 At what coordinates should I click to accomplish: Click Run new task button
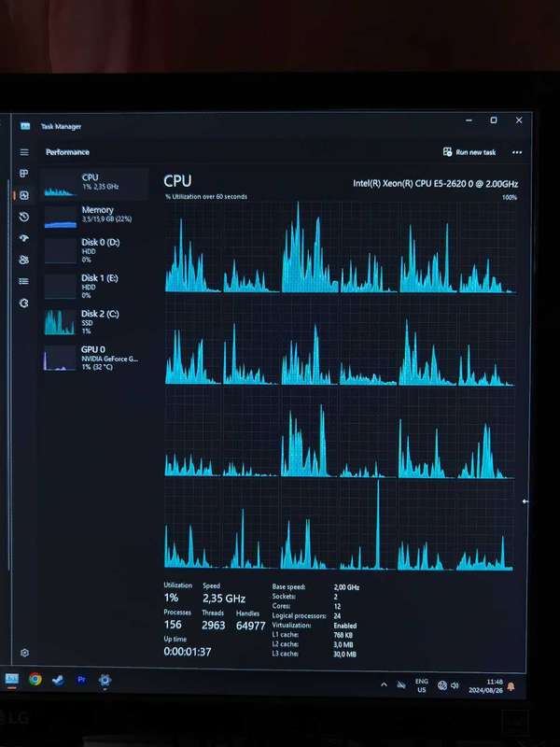point(469,152)
